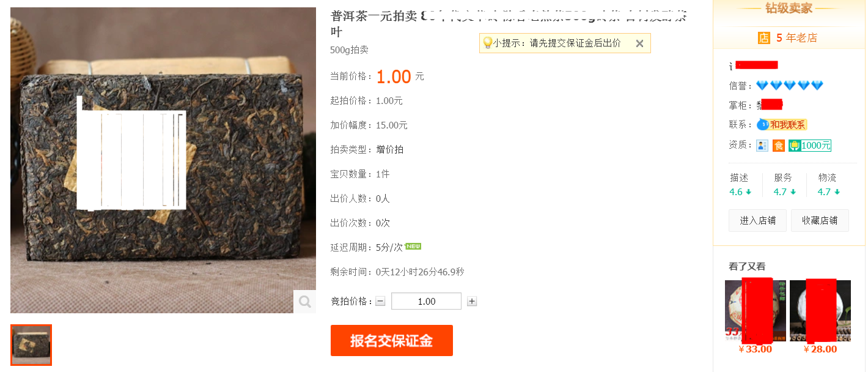Click 收藏店铺 to favorite shop
Viewport: 868px width, 372px height.
point(820,220)
